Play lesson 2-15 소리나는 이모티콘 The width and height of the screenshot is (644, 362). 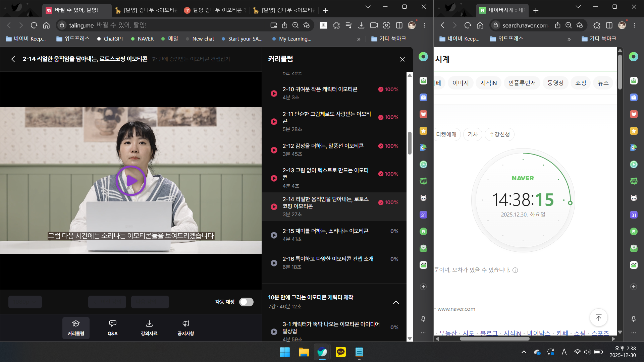coord(274,235)
